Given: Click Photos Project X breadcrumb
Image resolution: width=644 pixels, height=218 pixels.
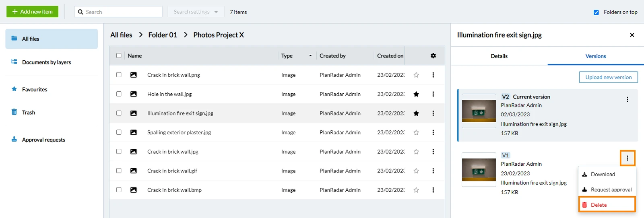Looking at the screenshot, I should coord(219,35).
